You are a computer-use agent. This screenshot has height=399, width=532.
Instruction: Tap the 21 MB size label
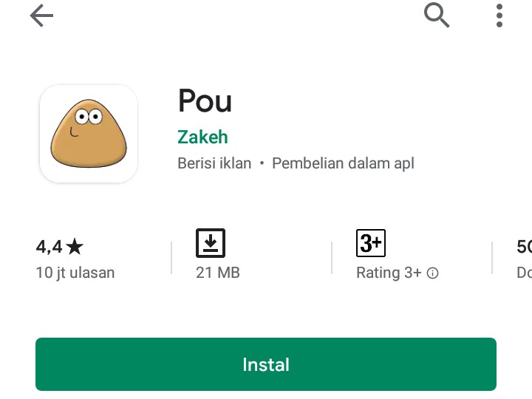pyautogui.click(x=218, y=273)
